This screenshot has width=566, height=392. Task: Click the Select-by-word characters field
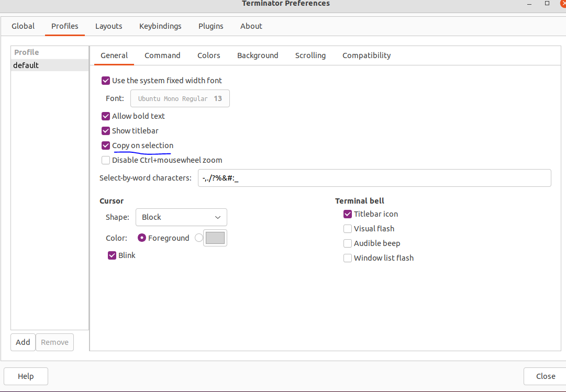(374, 178)
